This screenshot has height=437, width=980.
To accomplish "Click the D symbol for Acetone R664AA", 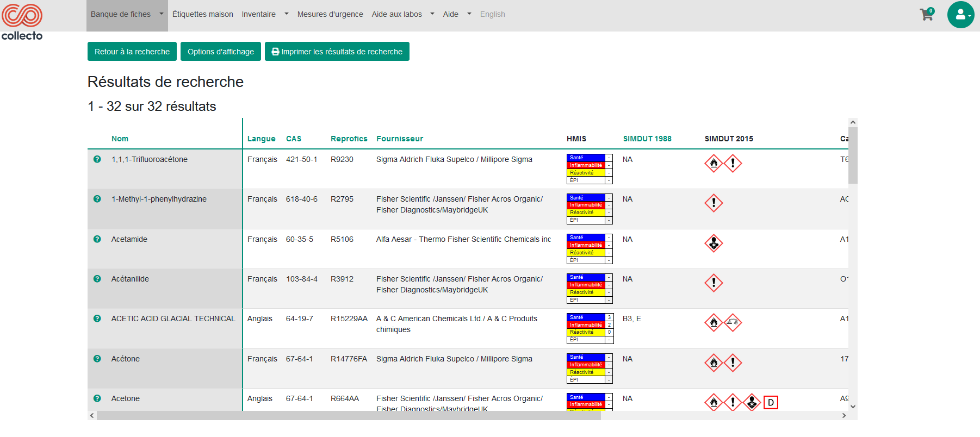I will [x=771, y=402].
